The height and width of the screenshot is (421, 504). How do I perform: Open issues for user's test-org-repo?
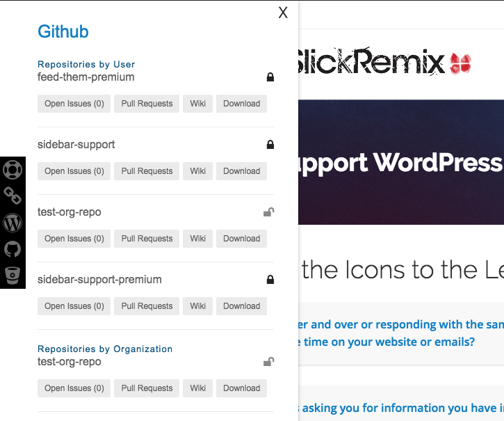pos(74,239)
